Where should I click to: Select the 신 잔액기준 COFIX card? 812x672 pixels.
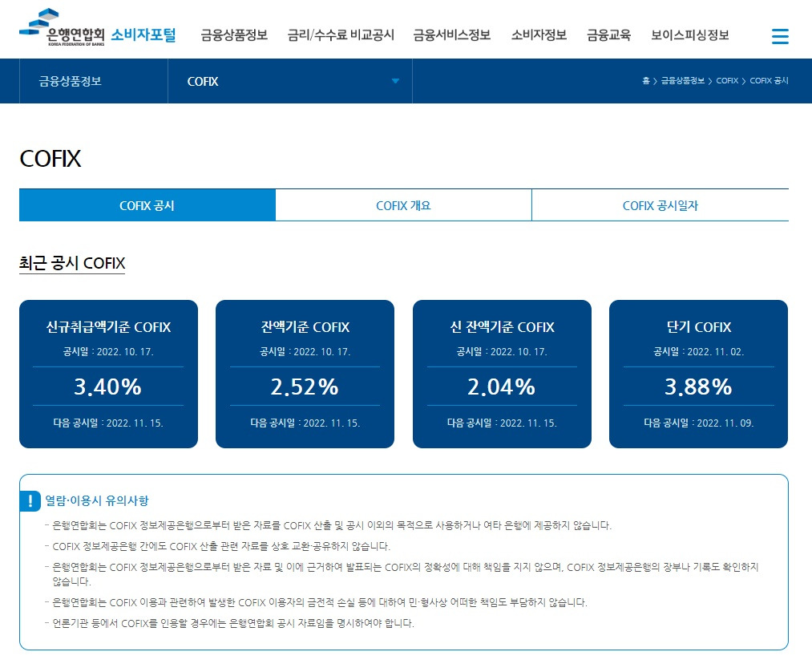point(501,374)
